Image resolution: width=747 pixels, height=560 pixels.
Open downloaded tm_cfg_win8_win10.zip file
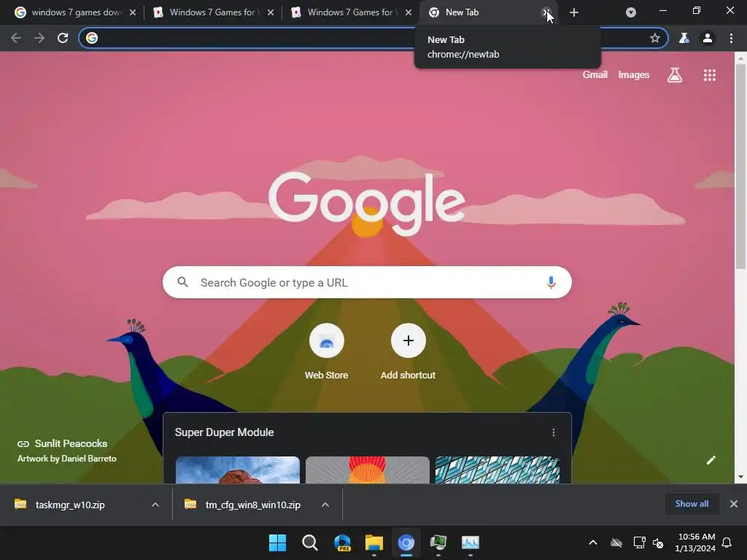click(x=253, y=505)
